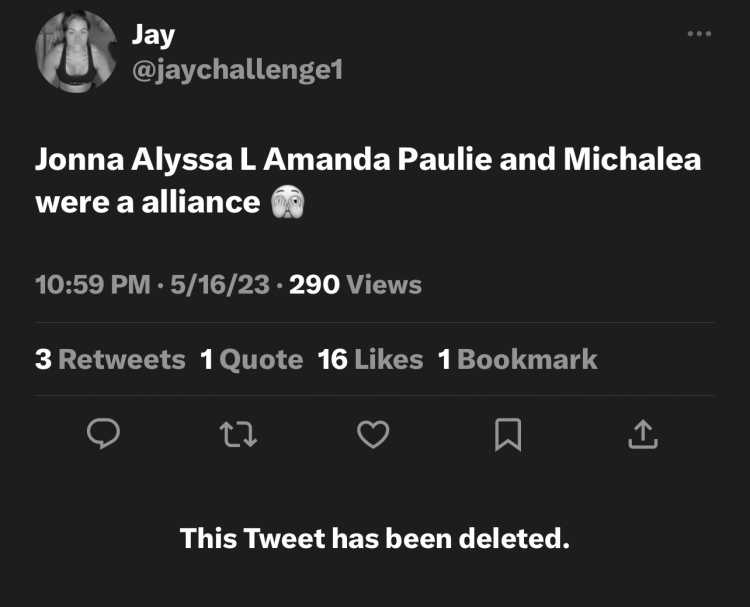The image size is (750, 607).
Task: Click the display name Jay
Action: [x=153, y=35]
